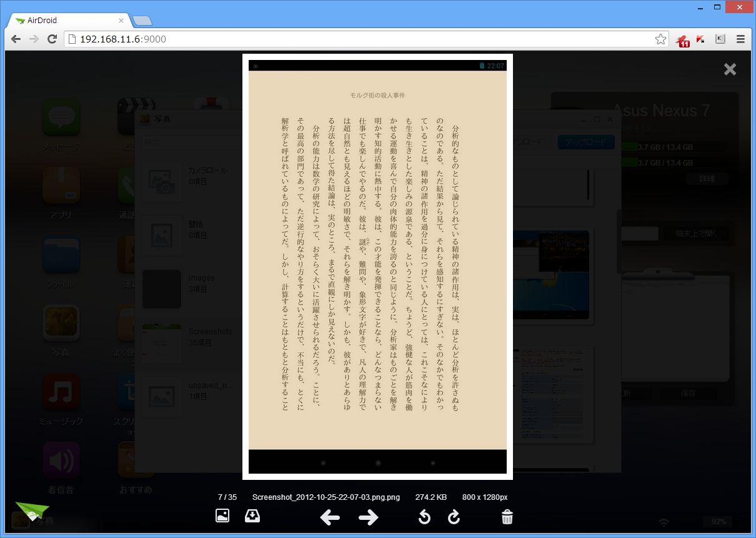The width and height of the screenshot is (756, 538).
Task: Open the Music desktop icon
Action: point(61,392)
